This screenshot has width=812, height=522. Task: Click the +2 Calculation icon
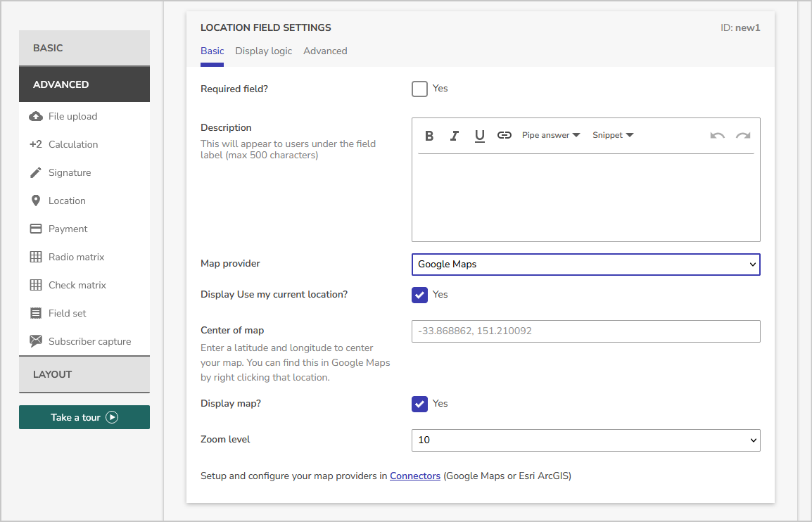coord(36,144)
